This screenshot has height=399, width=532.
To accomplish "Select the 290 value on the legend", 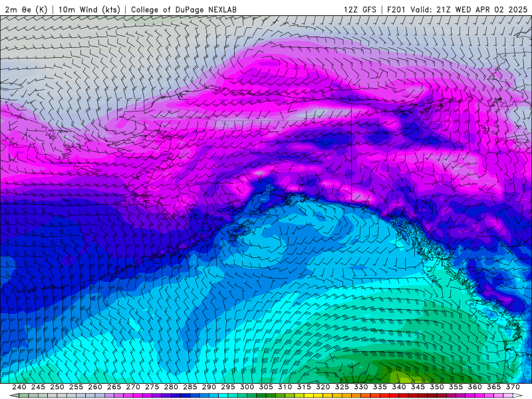I will pos(209,387).
